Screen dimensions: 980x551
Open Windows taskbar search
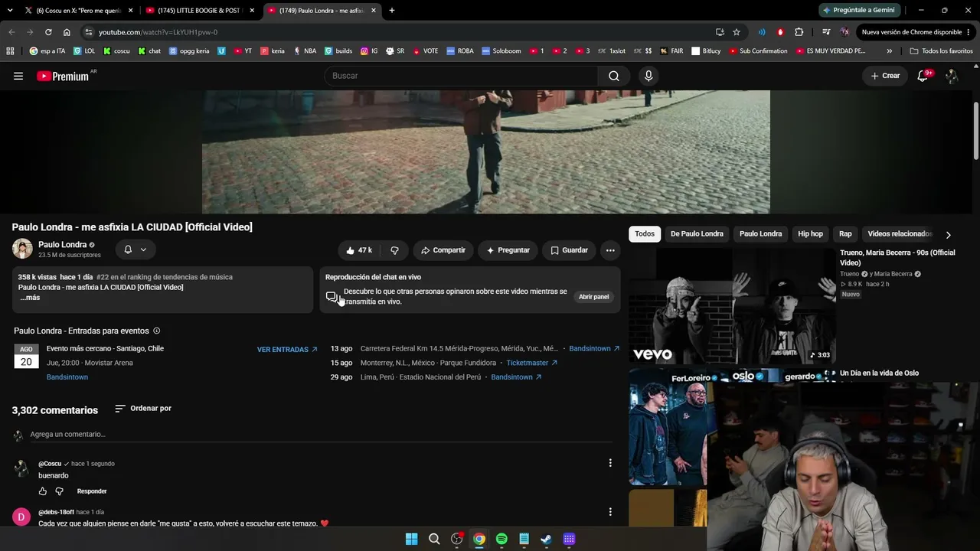click(x=434, y=539)
